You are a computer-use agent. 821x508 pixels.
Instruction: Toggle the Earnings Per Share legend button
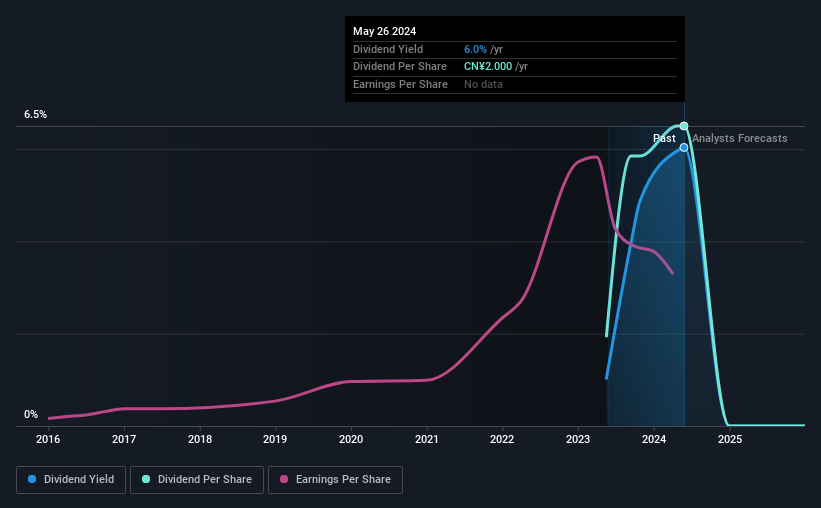click(x=335, y=480)
